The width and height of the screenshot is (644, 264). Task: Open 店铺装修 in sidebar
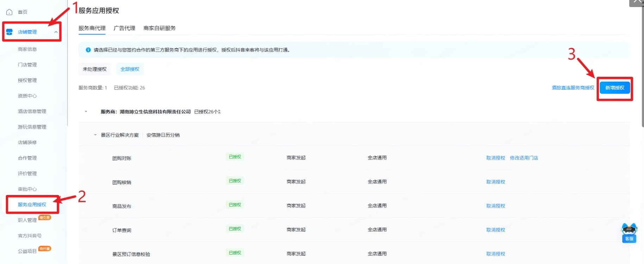[x=27, y=142]
